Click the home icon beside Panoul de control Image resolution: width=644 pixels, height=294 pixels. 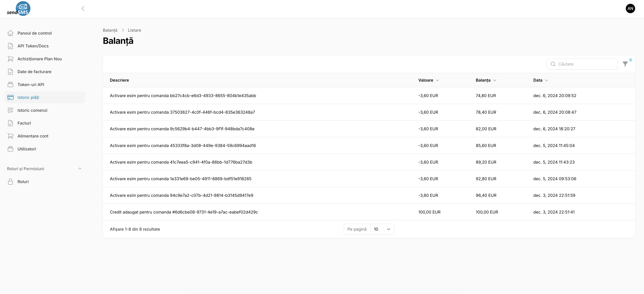click(11, 33)
